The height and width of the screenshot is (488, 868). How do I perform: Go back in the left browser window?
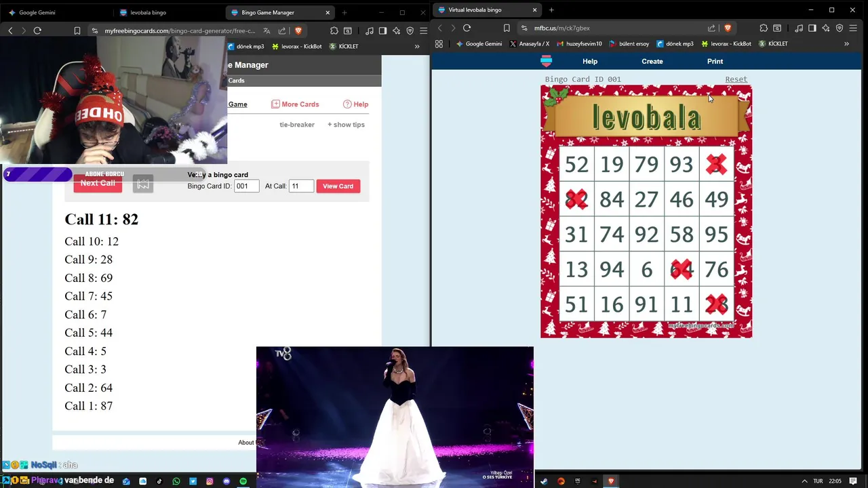click(10, 30)
